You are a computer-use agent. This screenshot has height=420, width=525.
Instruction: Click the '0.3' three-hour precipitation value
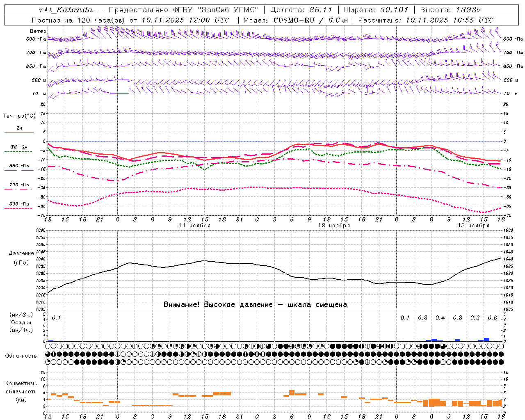pyautogui.click(x=457, y=318)
